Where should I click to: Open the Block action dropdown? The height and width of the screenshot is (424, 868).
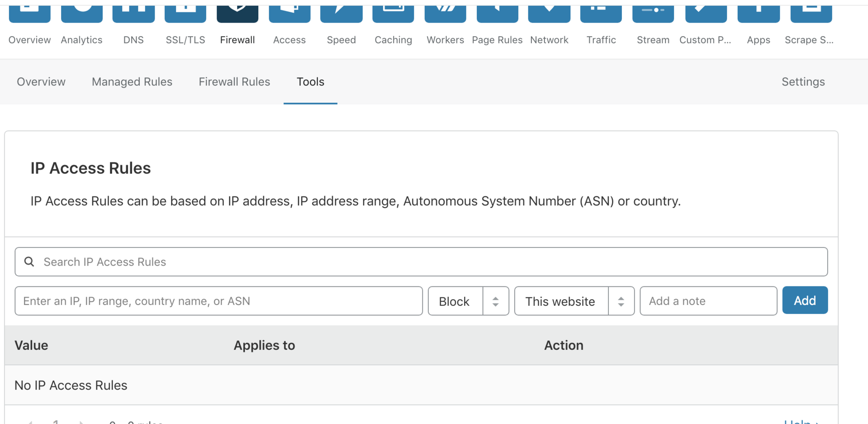pos(469,301)
